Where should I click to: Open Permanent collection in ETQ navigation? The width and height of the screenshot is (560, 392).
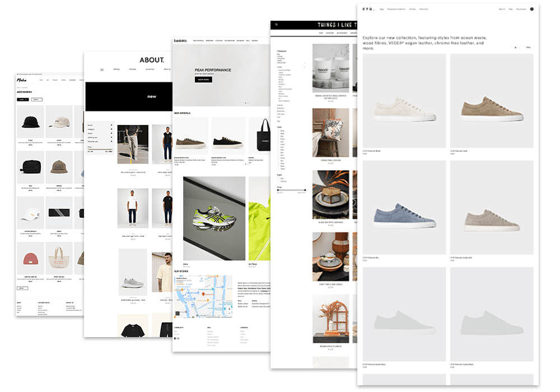[396, 10]
